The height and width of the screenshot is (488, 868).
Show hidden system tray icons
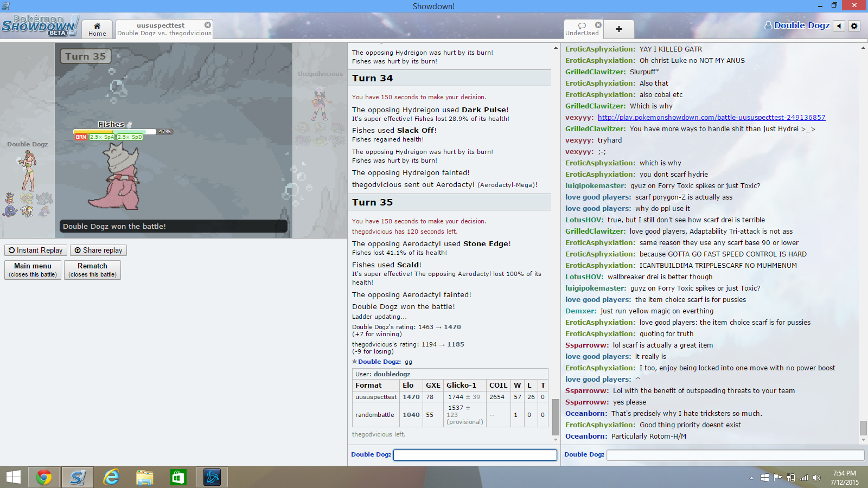[x=751, y=478]
